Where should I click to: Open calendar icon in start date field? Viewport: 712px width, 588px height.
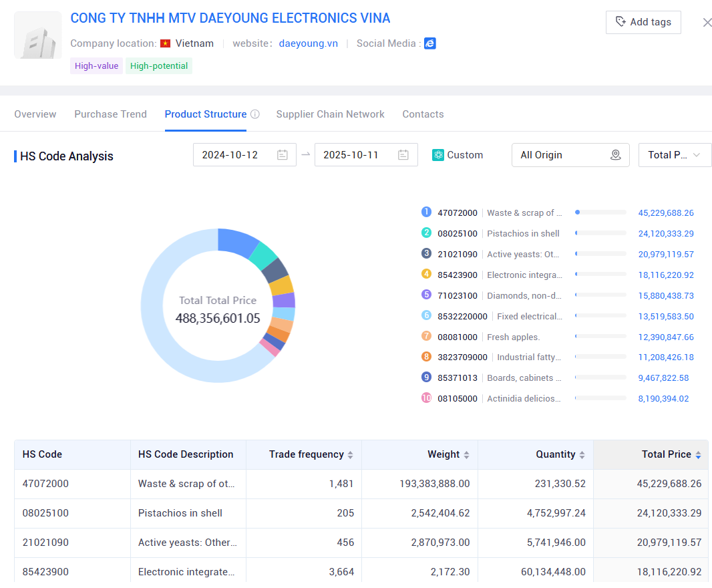coord(283,155)
